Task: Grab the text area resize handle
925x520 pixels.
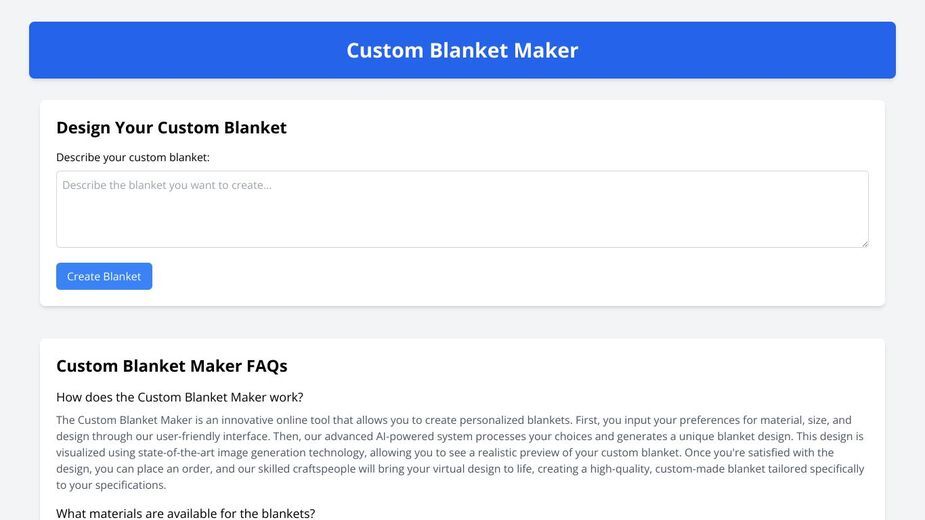Action: [865, 244]
